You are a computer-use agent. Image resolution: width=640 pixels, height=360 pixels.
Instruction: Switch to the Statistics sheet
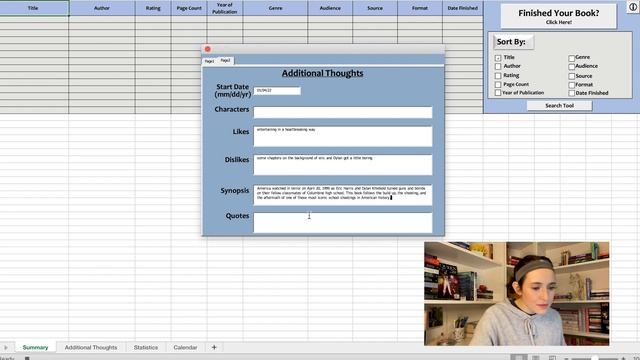pyautogui.click(x=146, y=347)
